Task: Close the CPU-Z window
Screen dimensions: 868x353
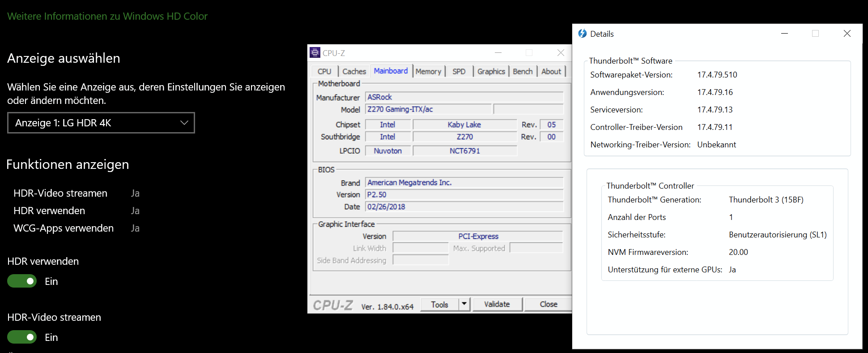Action: point(561,53)
